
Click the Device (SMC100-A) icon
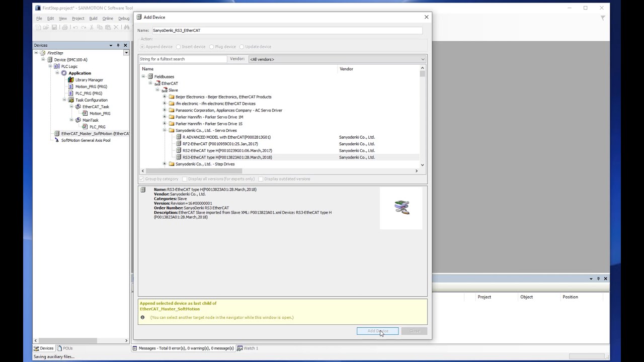pos(50,59)
